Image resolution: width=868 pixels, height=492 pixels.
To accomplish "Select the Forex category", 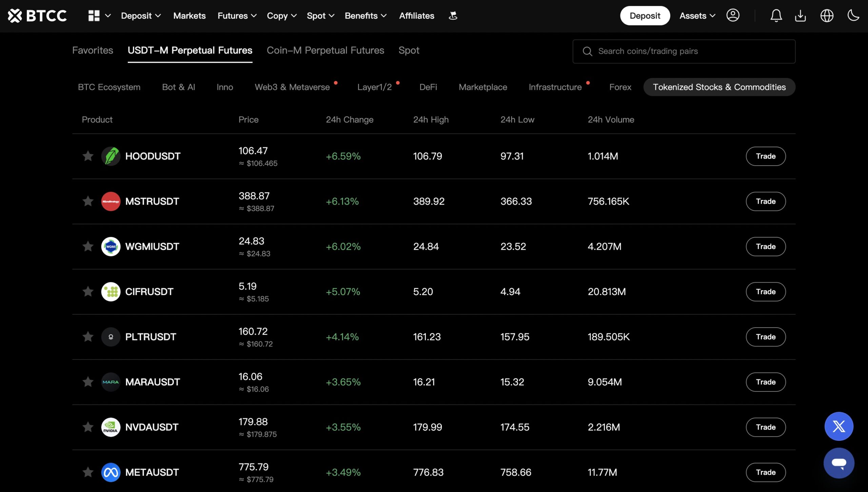I will click(620, 87).
